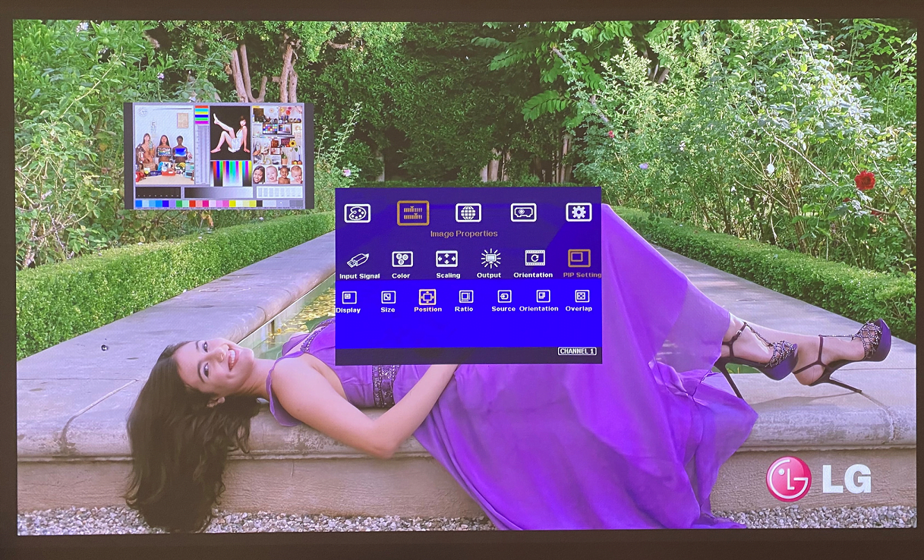Select the Image Properties sliders icon
The image size is (924, 560).
pyautogui.click(x=413, y=213)
